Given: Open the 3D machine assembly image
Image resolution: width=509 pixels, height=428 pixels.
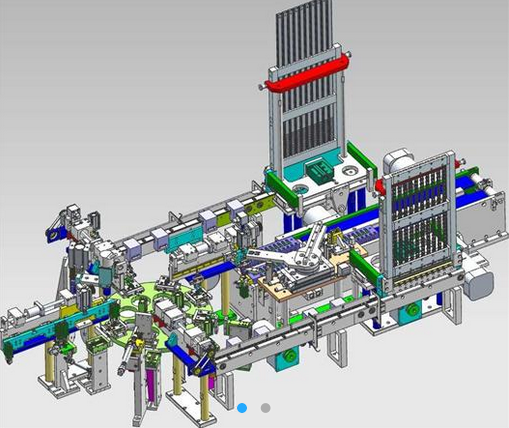Looking at the screenshot, I should (x=254, y=214).
